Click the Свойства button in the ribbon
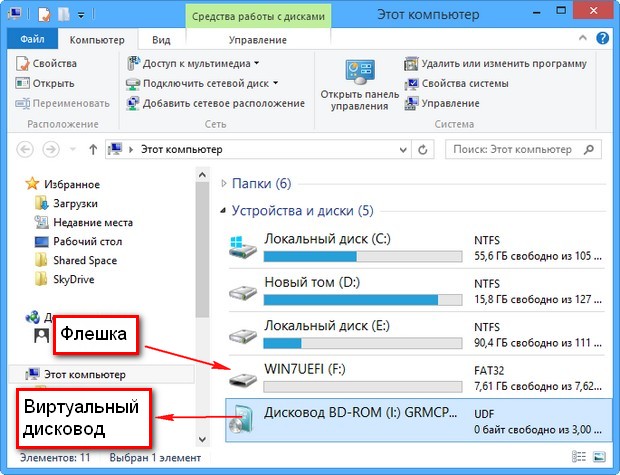 tap(46, 63)
